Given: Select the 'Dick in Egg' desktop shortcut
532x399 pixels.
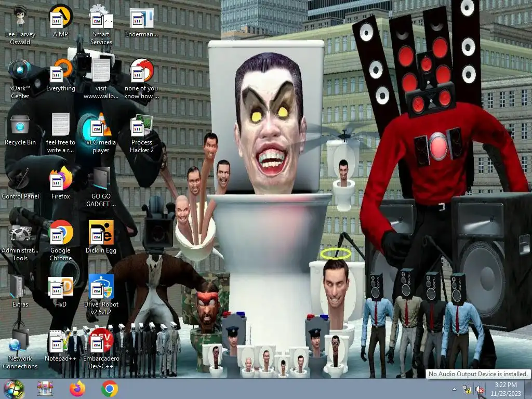Looking at the screenshot, I should pyautogui.click(x=101, y=237).
